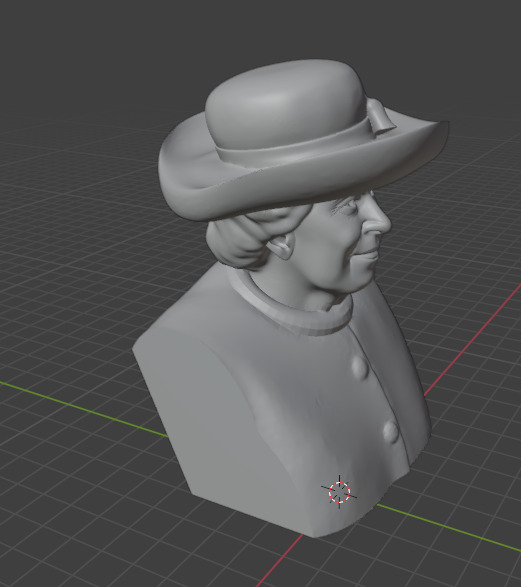Click the 3D cursor crosshair

click(x=339, y=492)
